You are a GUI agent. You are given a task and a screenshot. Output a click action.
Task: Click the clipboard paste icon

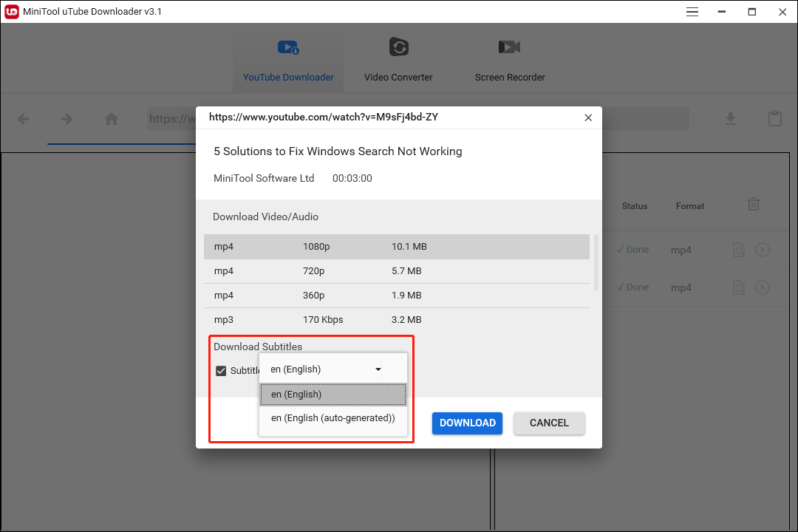[774, 119]
